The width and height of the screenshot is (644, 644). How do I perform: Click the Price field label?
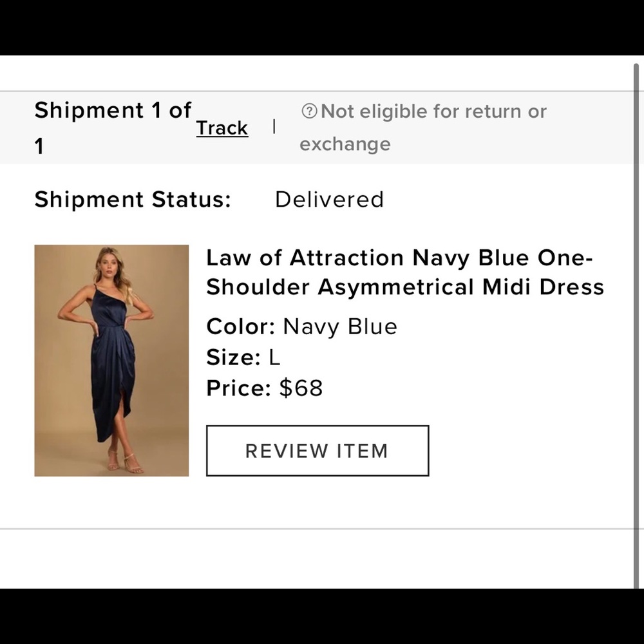click(x=238, y=388)
